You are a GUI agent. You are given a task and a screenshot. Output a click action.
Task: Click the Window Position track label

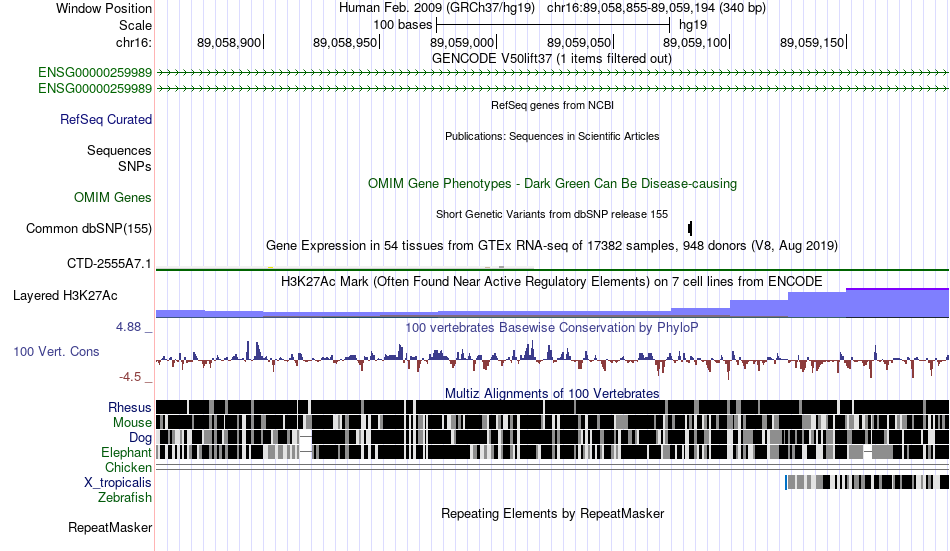[x=104, y=8]
